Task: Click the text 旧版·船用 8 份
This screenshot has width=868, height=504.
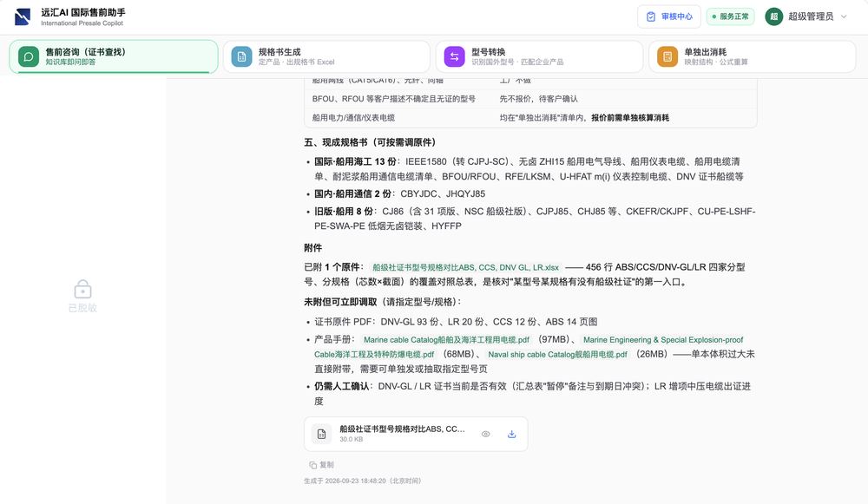Action: pos(344,212)
